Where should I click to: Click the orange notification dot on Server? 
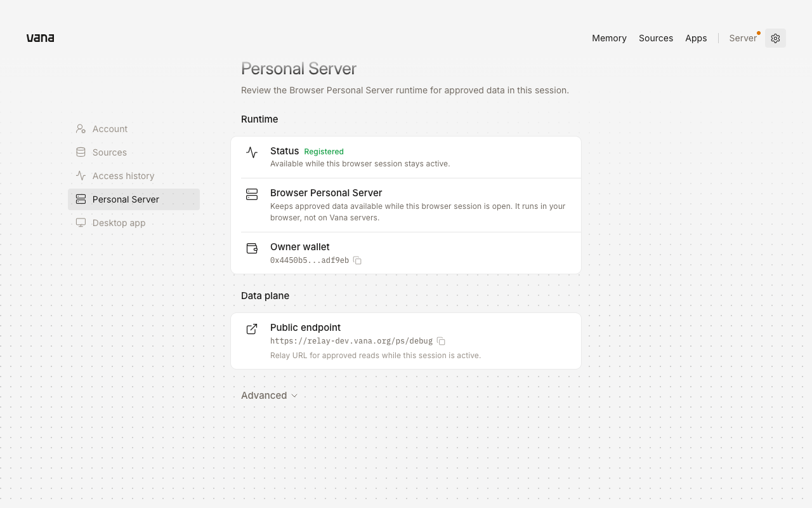pyautogui.click(x=759, y=33)
